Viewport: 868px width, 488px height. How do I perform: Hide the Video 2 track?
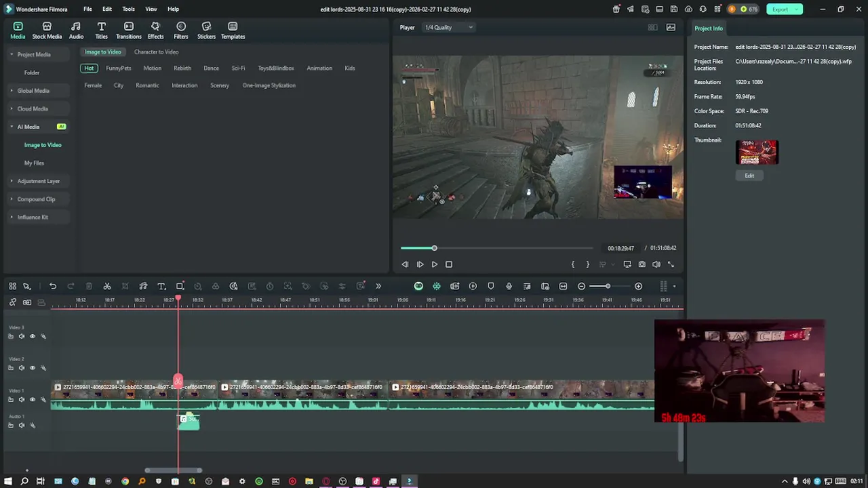coord(32,368)
